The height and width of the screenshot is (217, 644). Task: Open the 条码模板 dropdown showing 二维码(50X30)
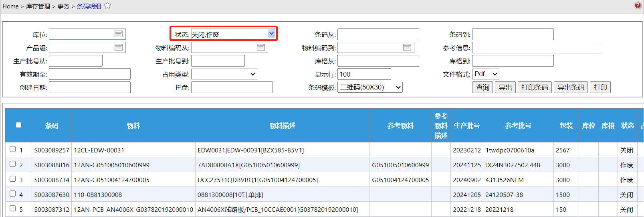[x=370, y=87]
